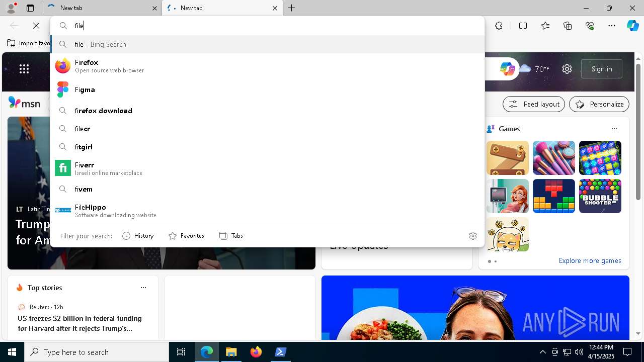Click the MSN logo
Screen dimensions: 644x362
(x=24, y=103)
